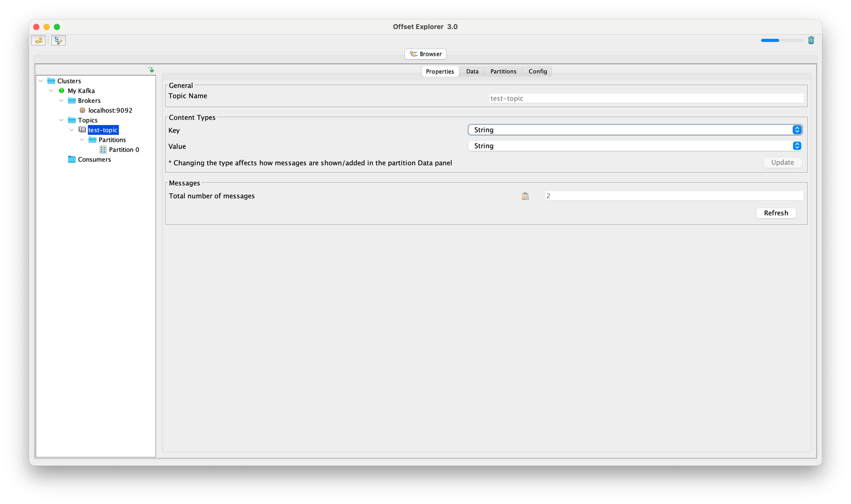Screen dimensions: 851x504
Task: Switch to the Data tab
Action: coord(472,71)
